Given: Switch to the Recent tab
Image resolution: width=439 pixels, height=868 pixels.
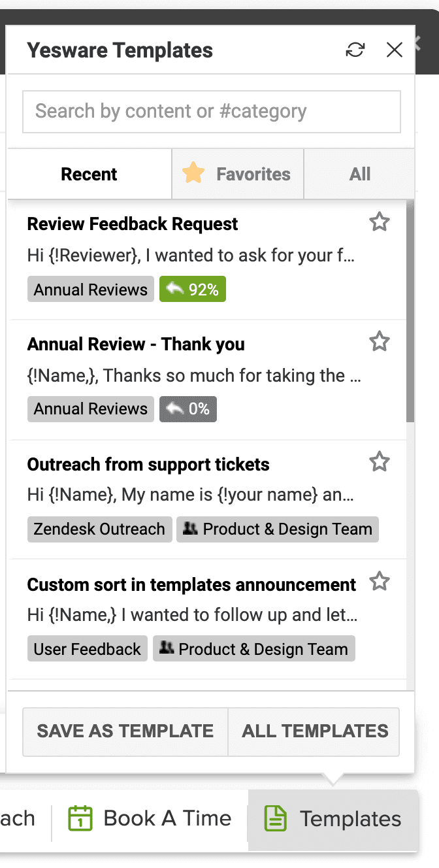Looking at the screenshot, I should click(89, 175).
